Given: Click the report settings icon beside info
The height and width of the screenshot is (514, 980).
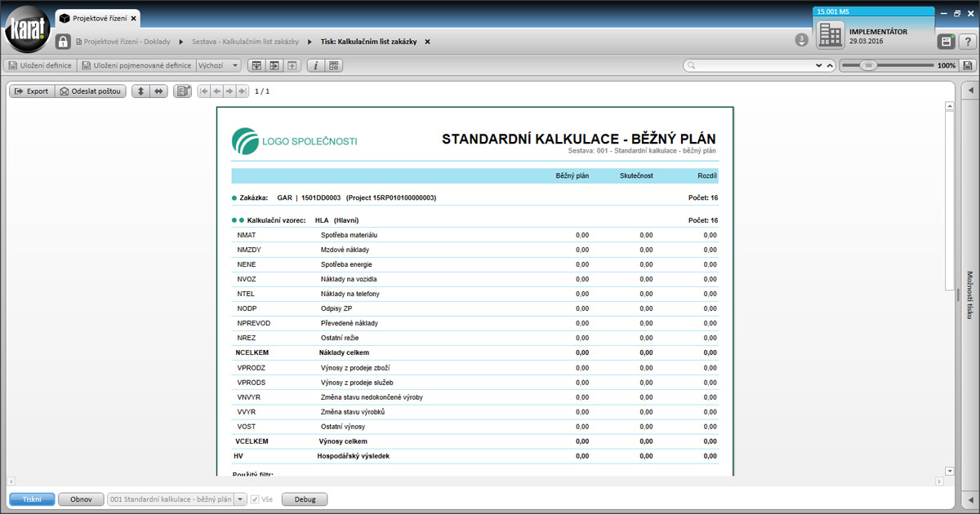Looking at the screenshot, I should (x=334, y=65).
